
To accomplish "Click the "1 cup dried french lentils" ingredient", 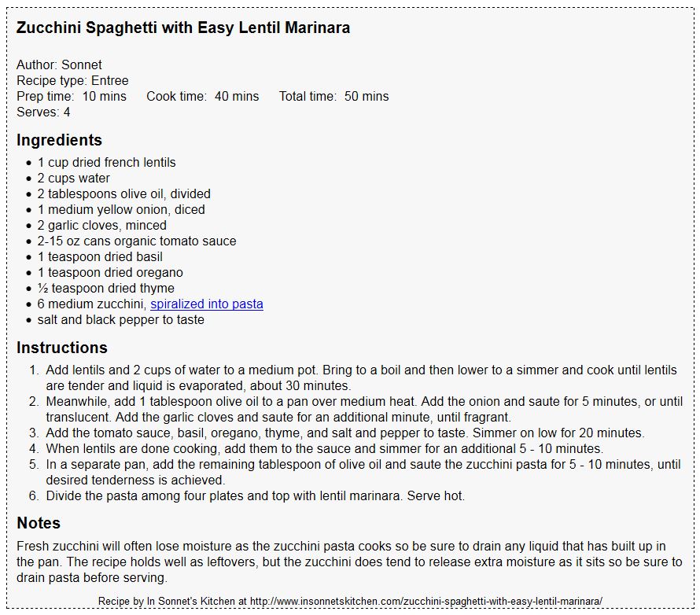I will (x=107, y=163).
